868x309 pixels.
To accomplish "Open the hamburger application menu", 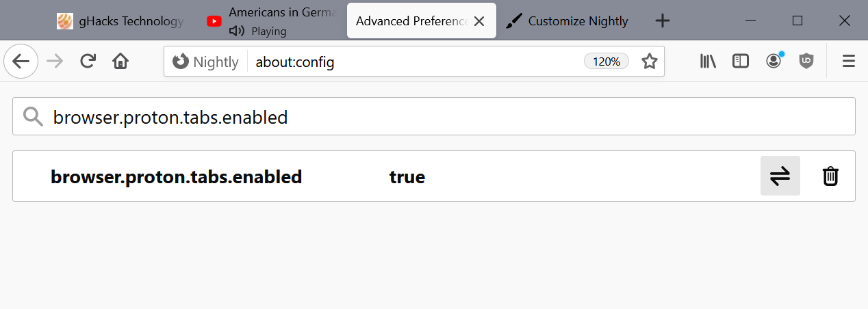I will [x=849, y=62].
